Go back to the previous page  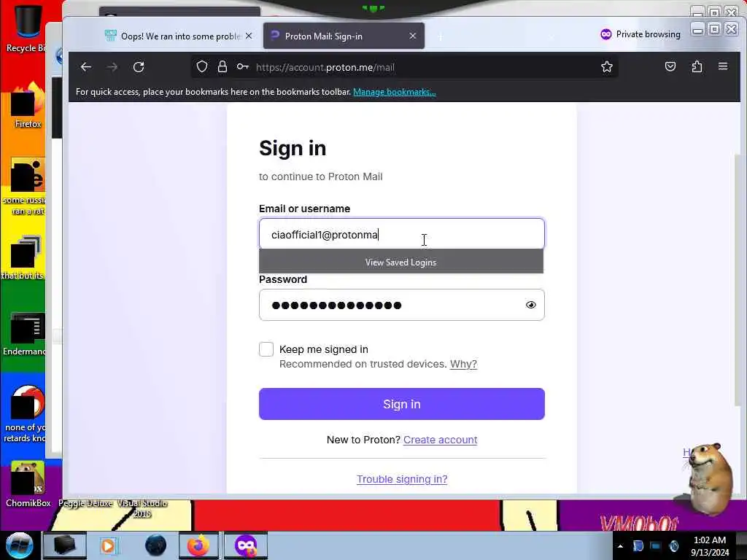point(86,67)
